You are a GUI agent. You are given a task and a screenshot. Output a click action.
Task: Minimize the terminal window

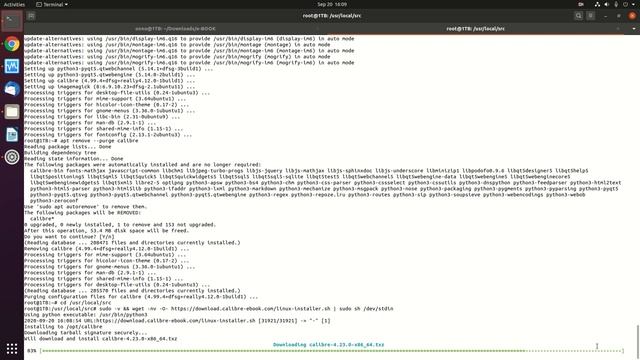(606, 16)
